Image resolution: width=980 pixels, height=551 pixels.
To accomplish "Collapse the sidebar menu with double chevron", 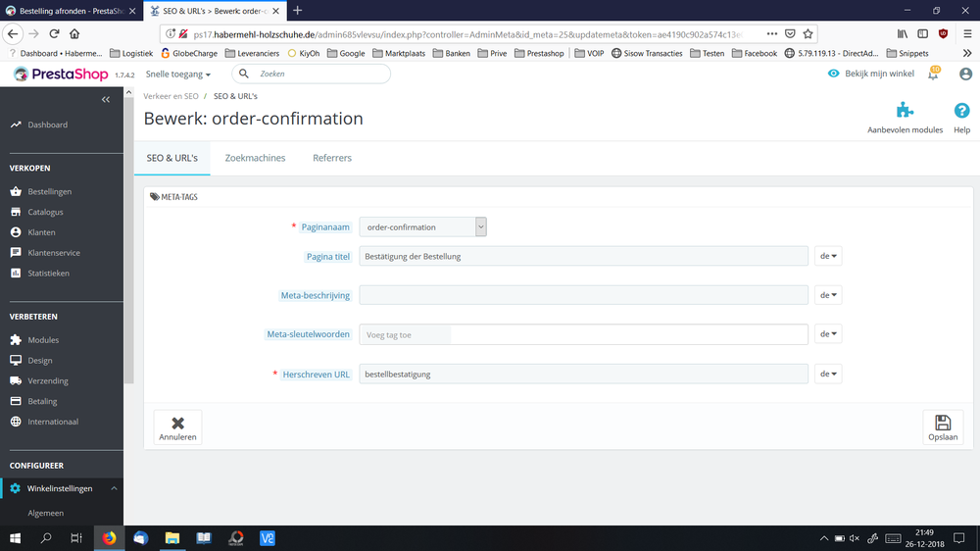I will point(106,99).
